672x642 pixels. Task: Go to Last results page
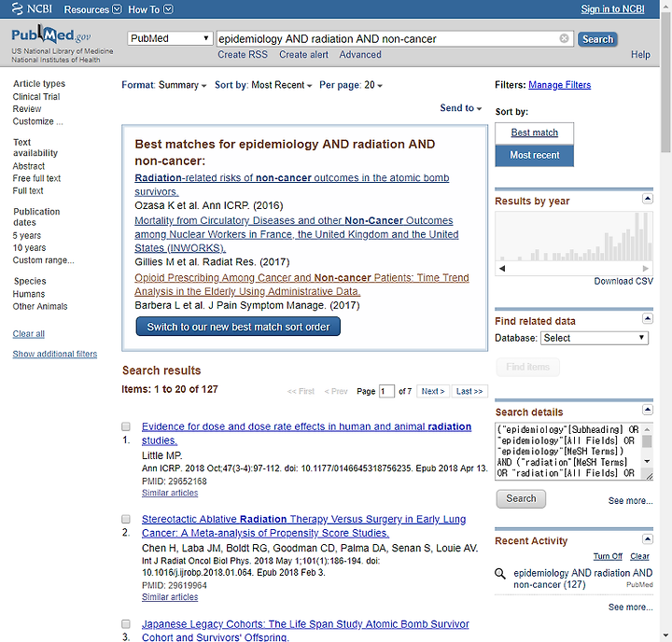[x=469, y=391]
